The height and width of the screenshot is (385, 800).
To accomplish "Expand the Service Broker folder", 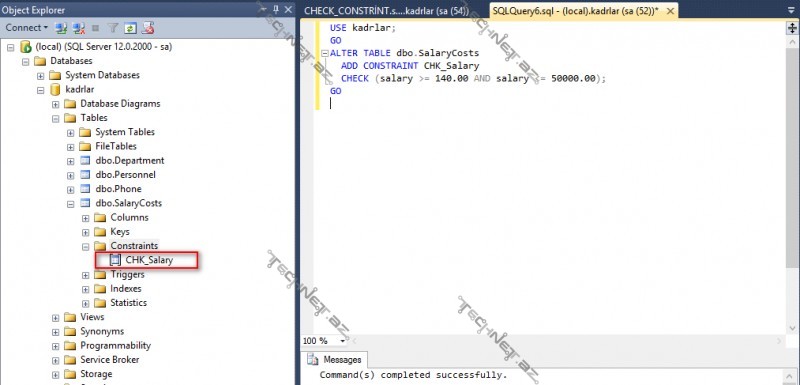I will [56, 361].
